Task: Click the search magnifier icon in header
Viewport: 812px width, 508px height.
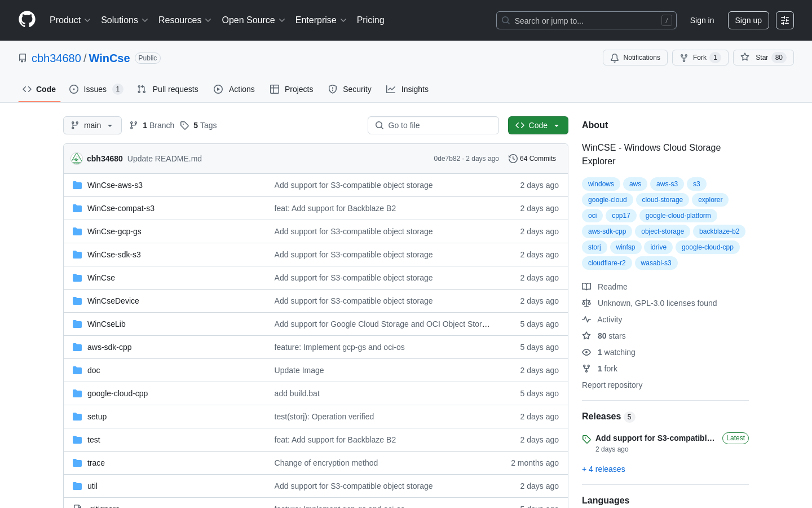Action: [506, 20]
